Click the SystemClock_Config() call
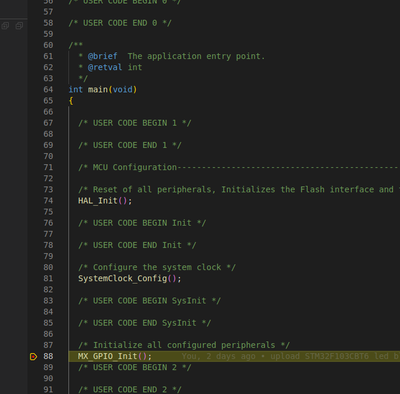400x394 pixels. tap(129, 278)
